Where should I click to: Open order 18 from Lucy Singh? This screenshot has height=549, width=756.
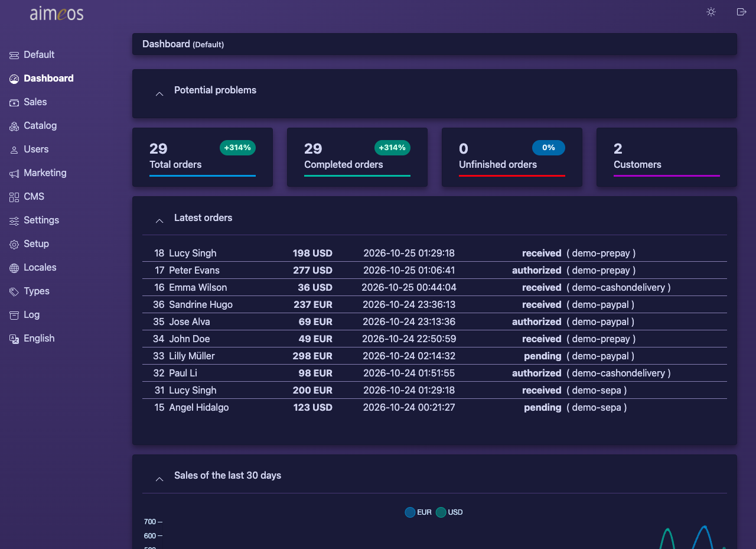(435, 253)
